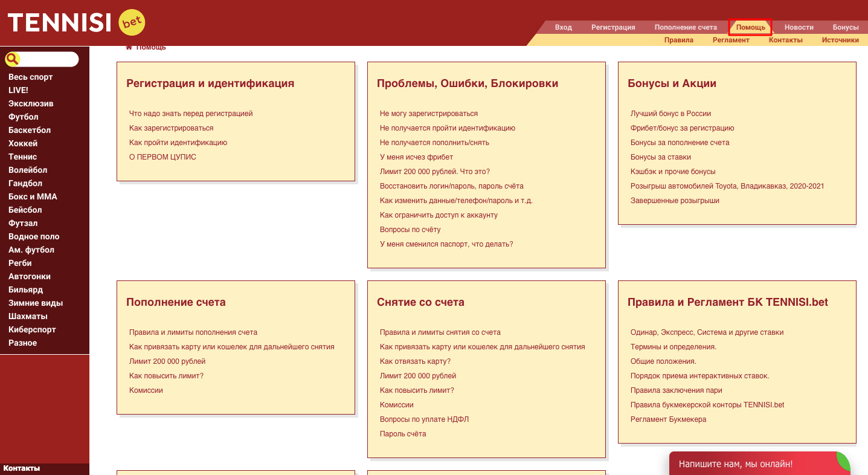This screenshot has height=475, width=868.
Task: Open 'Как повысить лимит?' under Пополнение счета
Action: click(166, 375)
